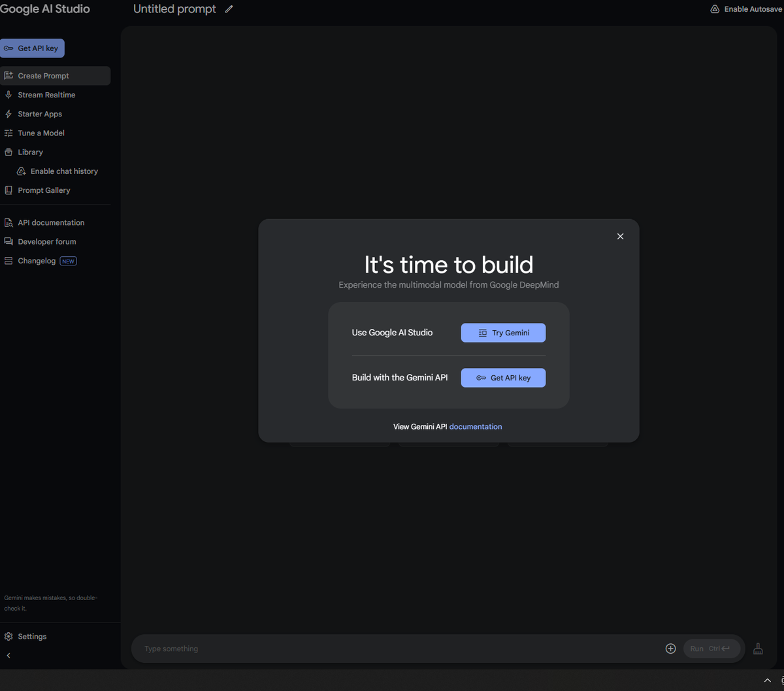Click the Use Google AI Studio text
The width and height of the screenshot is (784, 691).
click(x=392, y=333)
